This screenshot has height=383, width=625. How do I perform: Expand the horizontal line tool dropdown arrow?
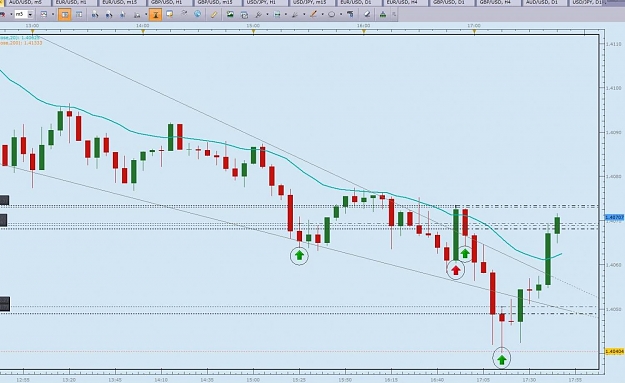click(x=286, y=14)
